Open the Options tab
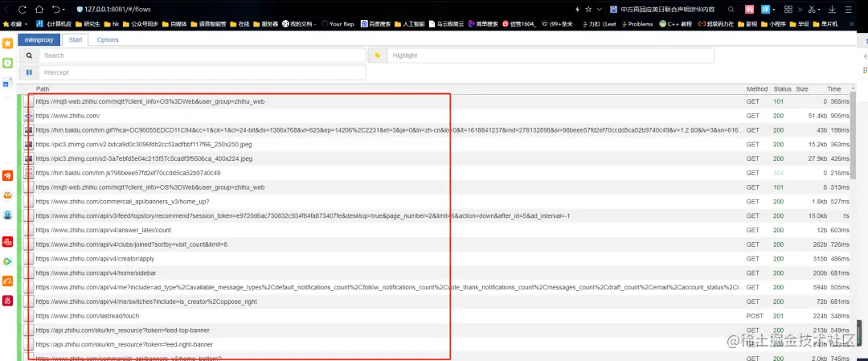The image size is (868, 361). tap(108, 40)
